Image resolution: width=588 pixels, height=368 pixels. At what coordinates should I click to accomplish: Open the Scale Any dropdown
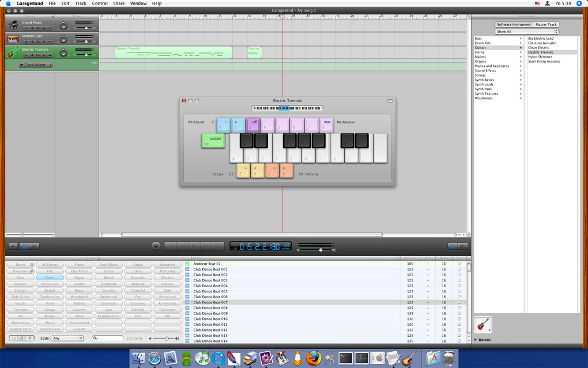tap(67, 338)
